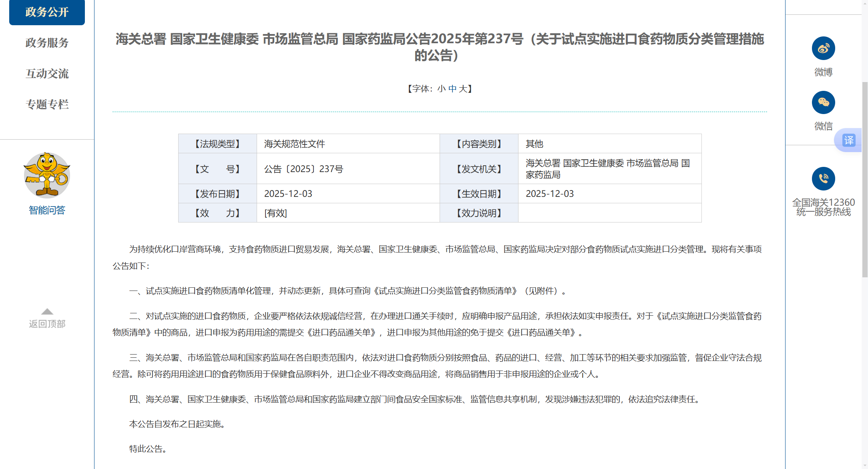
Task: Open the 政务服务 menu item
Action: tap(47, 43)
